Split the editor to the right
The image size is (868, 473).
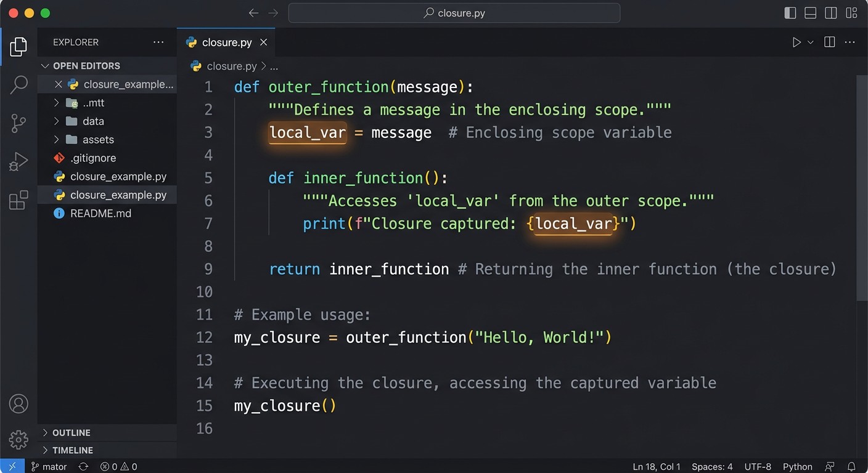pyautogui.click(x=830, y=42)
